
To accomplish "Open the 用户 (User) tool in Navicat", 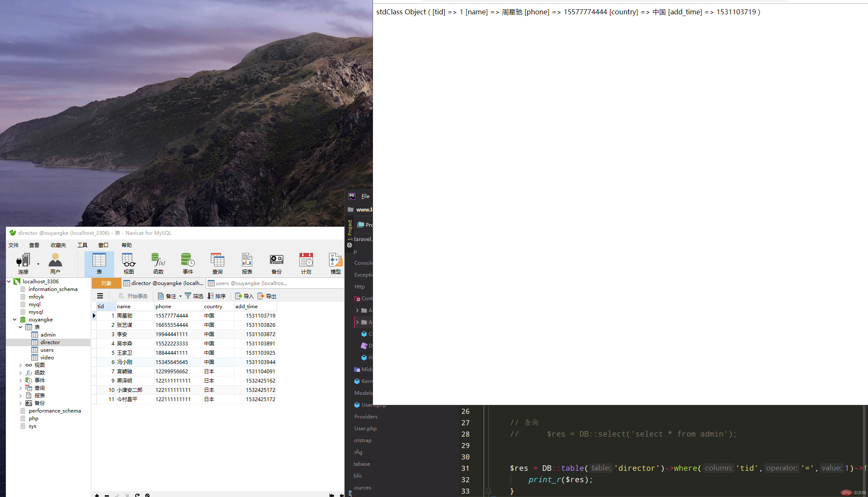I will 55,264.
